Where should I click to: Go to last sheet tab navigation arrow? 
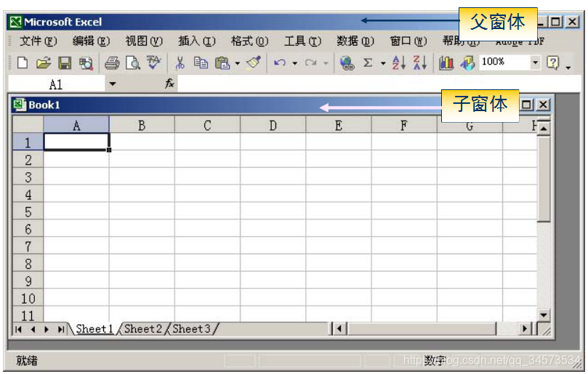point(61,329)
